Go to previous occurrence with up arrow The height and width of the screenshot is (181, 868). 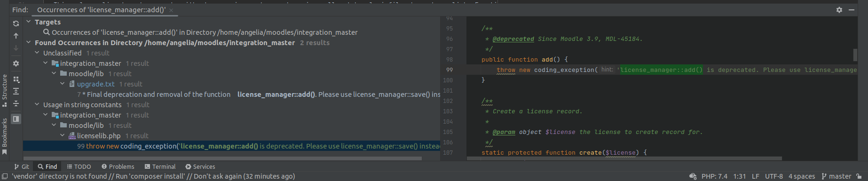coord(16,36)
